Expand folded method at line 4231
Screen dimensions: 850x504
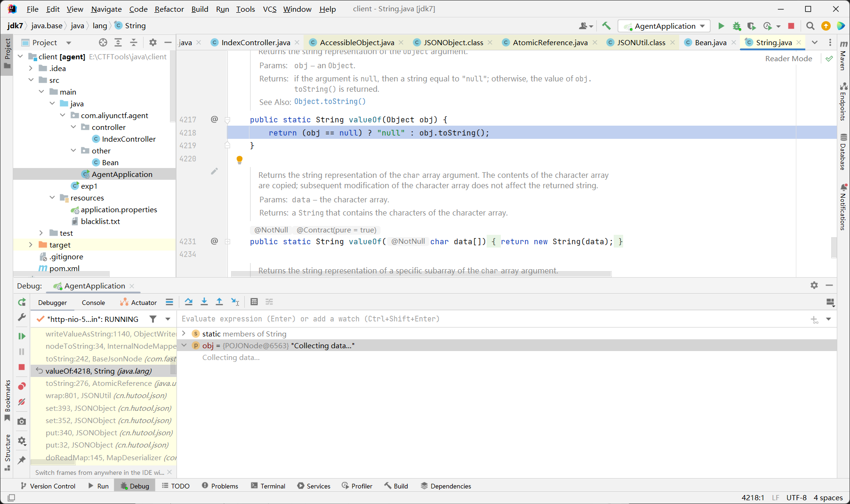[227, 241]
